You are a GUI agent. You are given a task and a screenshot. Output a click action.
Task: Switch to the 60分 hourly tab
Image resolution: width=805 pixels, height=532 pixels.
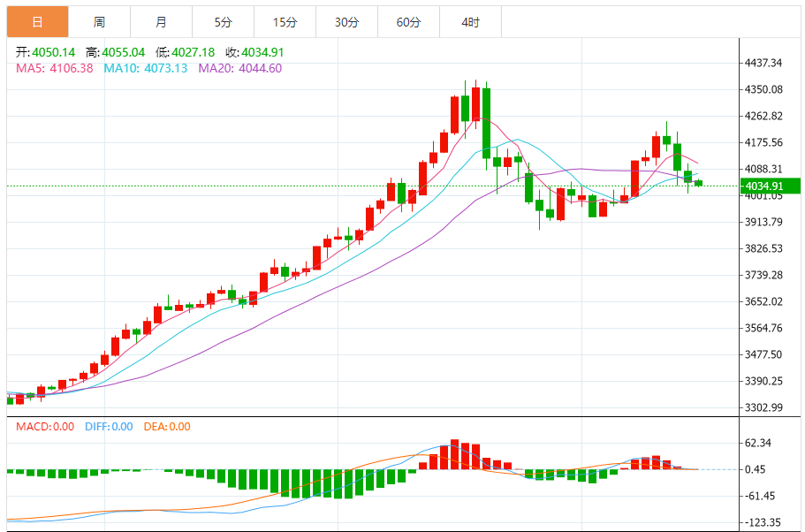[408, 22]
